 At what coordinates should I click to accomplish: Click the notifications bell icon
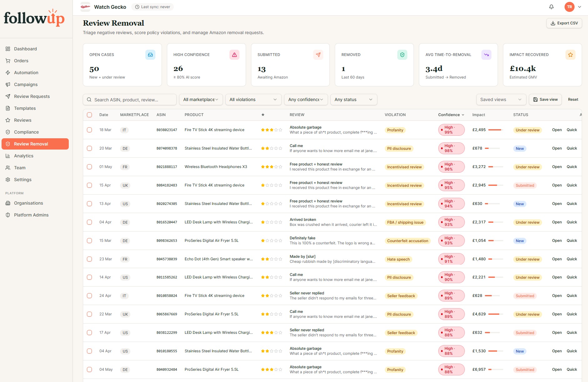tap(551, 7)
